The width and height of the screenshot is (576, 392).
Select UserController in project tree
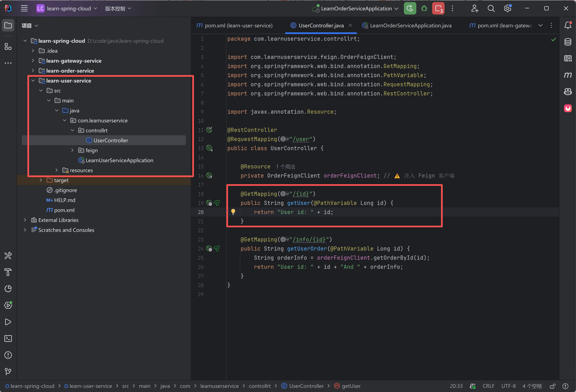(x=104, y=140)
